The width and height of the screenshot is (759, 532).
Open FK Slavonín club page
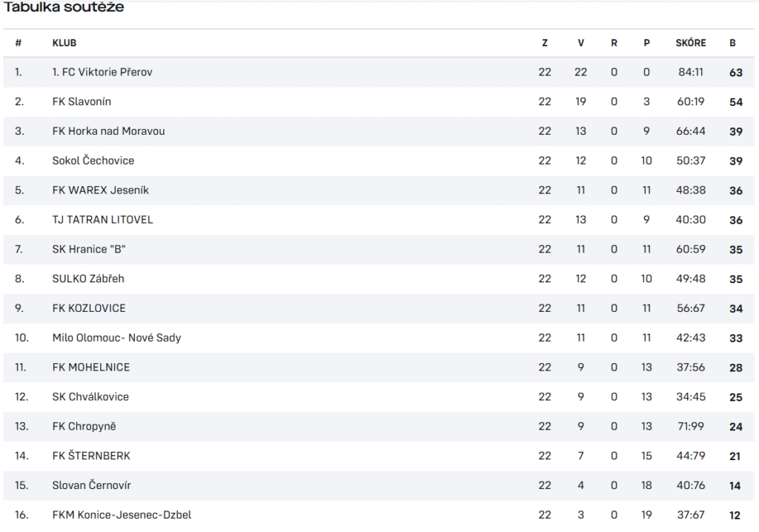pyautogui.click(x=82, y=102)
